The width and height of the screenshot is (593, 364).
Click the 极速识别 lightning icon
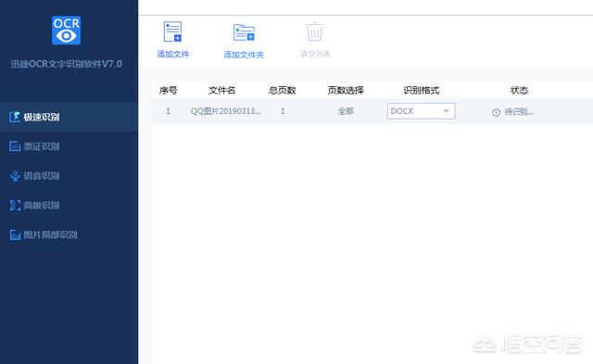coord(15,117)
